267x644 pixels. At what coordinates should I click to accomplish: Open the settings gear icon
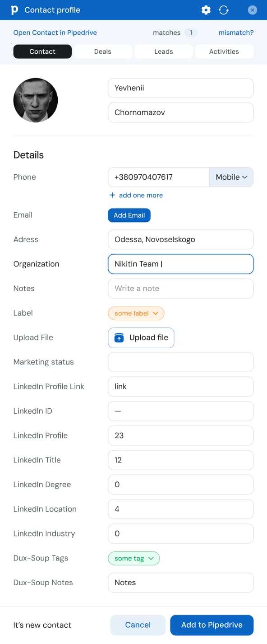[x=206, y=9]
